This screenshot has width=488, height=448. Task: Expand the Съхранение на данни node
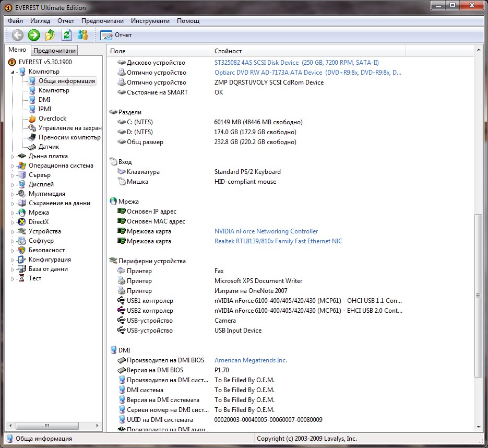[x=13, y=204]
